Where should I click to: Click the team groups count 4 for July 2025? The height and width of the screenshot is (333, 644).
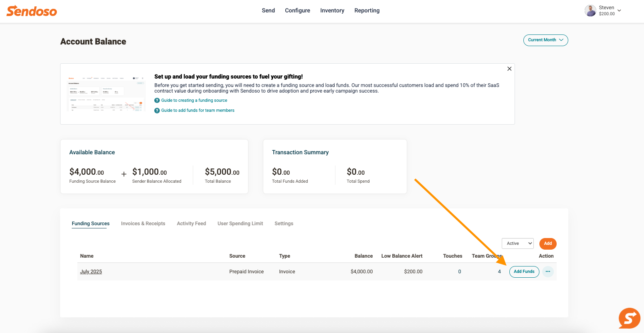pos(499,272)
